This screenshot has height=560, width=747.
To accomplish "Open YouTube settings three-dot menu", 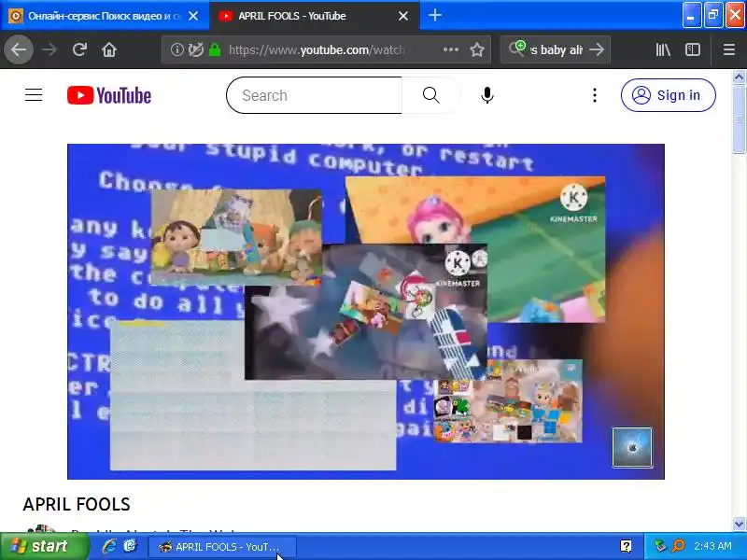I will [595, 95].
